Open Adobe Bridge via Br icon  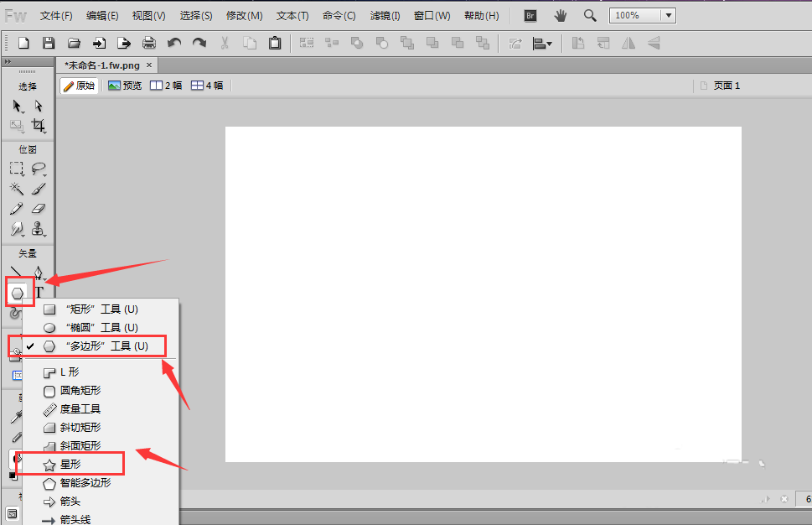[x=530, y=15]
